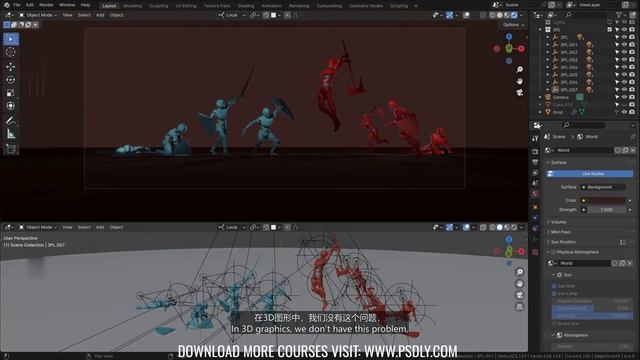Toggle camera view icon in bottom viewport
The width and height of the screenshot is (640, 360).
point(519,295)
